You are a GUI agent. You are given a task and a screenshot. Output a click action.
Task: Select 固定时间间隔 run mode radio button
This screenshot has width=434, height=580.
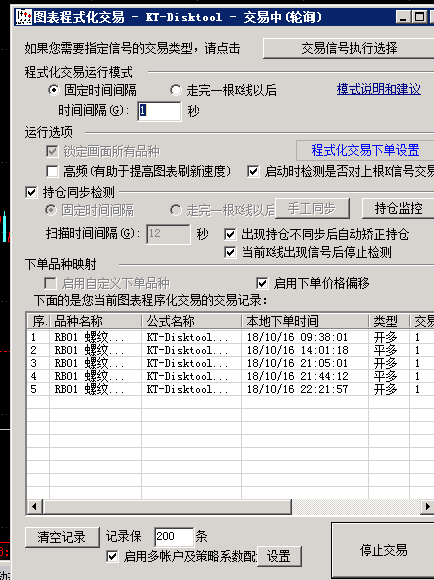pyautogui.click(x=54, y=90)
